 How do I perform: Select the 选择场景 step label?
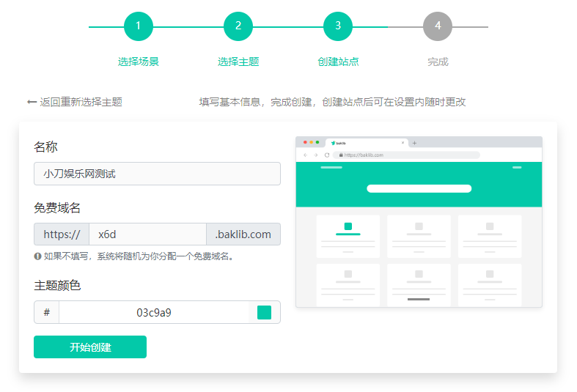coord(139,62)
